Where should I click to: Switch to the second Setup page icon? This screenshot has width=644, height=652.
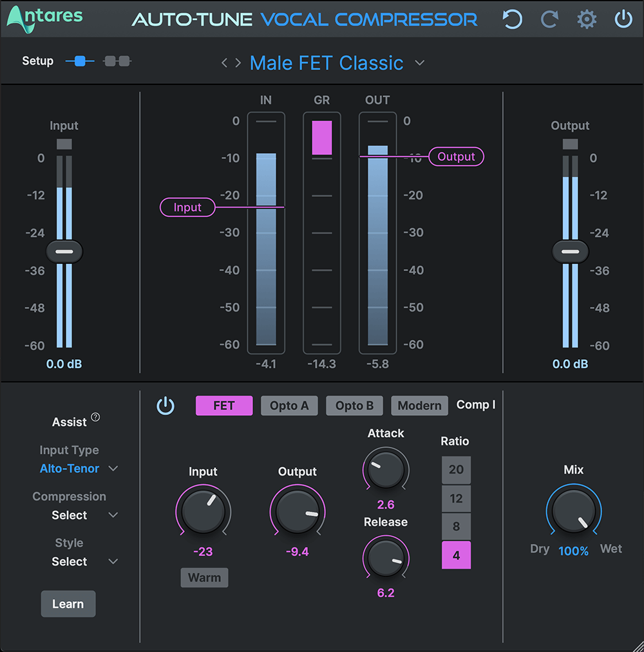[117, 61]
